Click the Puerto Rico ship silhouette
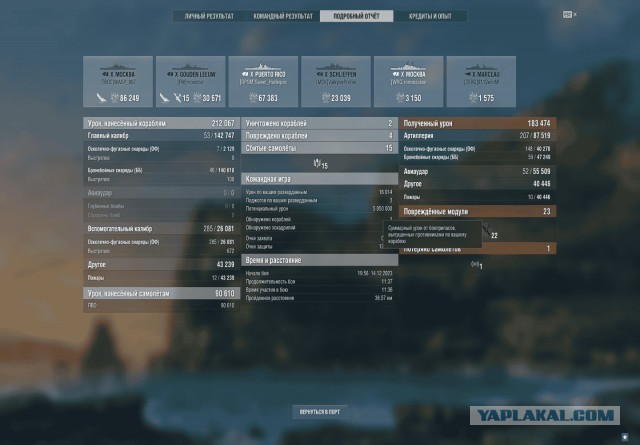The image size is (640, 445). (263, 67)
